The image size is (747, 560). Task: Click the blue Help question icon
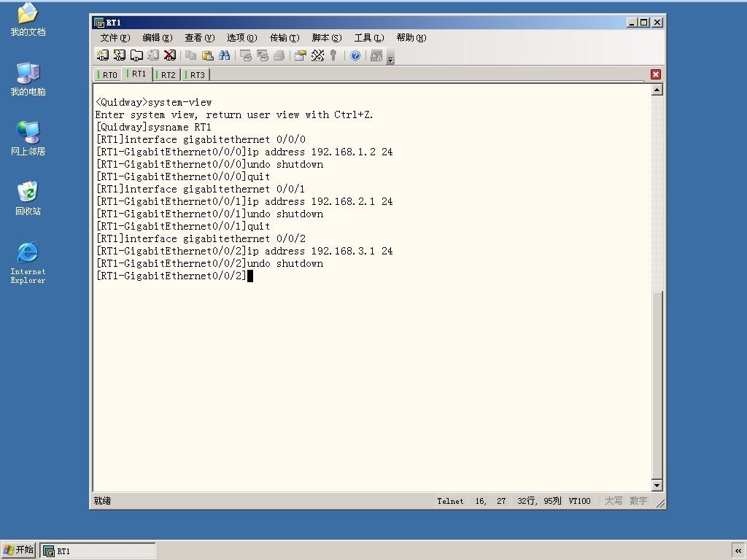point(355,55)
